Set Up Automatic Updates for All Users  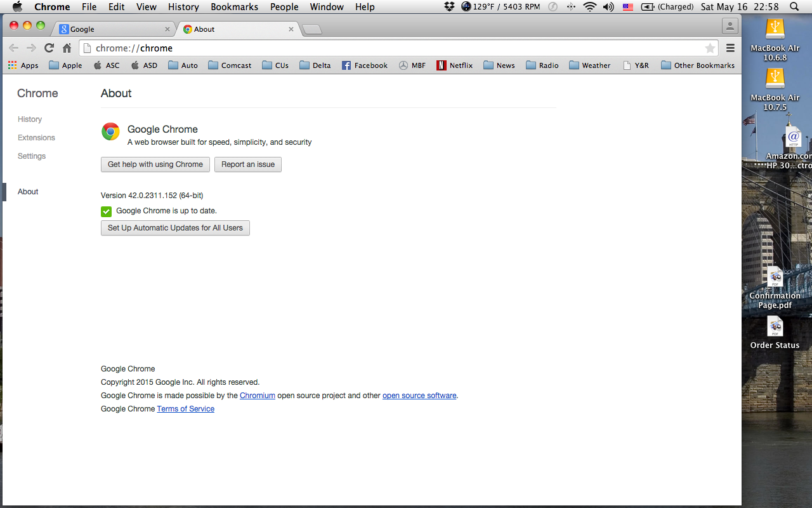(x=175, y=228)
